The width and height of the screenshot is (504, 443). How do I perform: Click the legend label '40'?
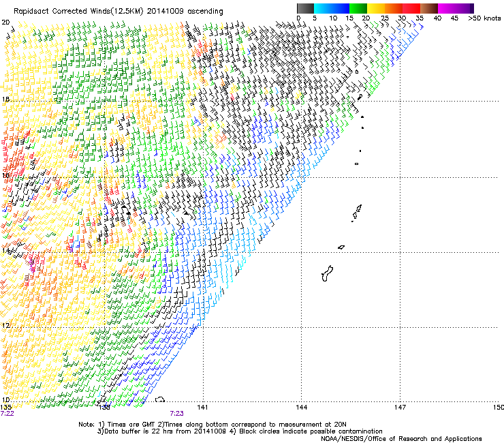point(437,18)
